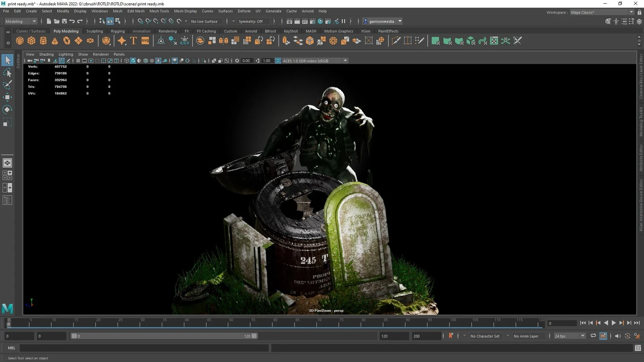Toggle playback looping at the bottom right
This screenshot has width=644, height=362.
pos(592,336)
